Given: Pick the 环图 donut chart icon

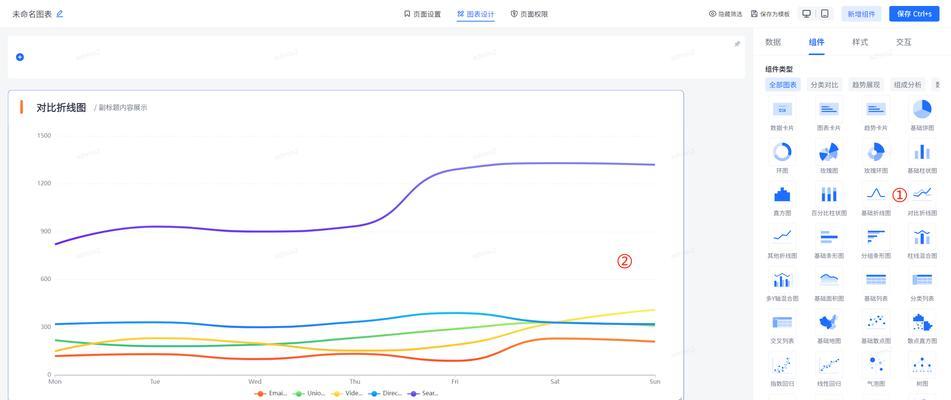Looking at the screenshot, I should click(x=782, y=152).
